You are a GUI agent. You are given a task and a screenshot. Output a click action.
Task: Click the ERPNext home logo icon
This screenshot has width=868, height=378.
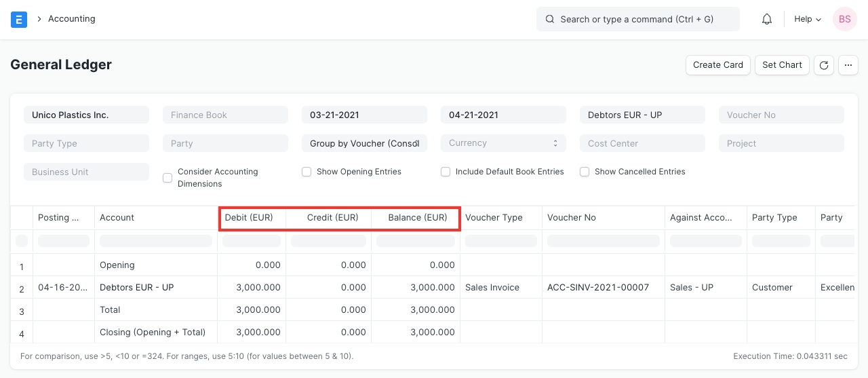coord(19,19)
